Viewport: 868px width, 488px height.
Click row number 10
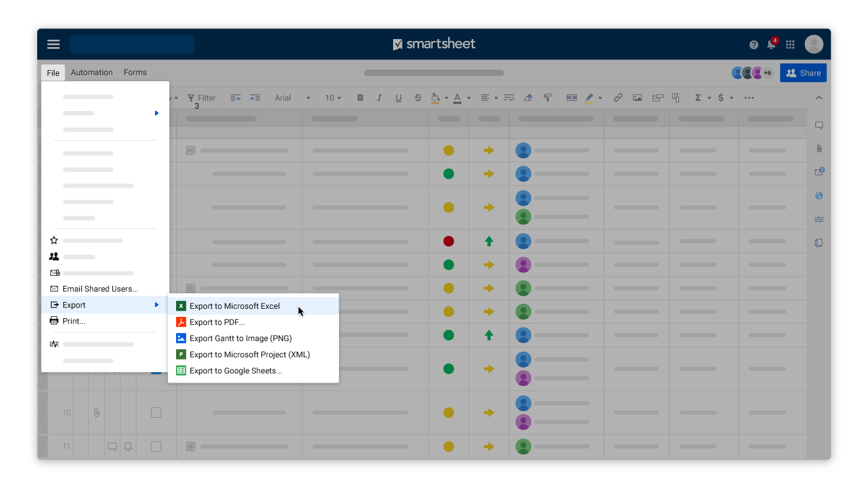pyautogui.click(x=66, y=412)
